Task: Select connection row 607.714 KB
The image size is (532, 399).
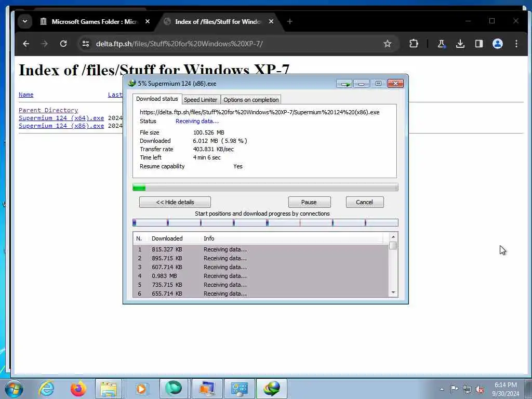Action: pos(261,267)
